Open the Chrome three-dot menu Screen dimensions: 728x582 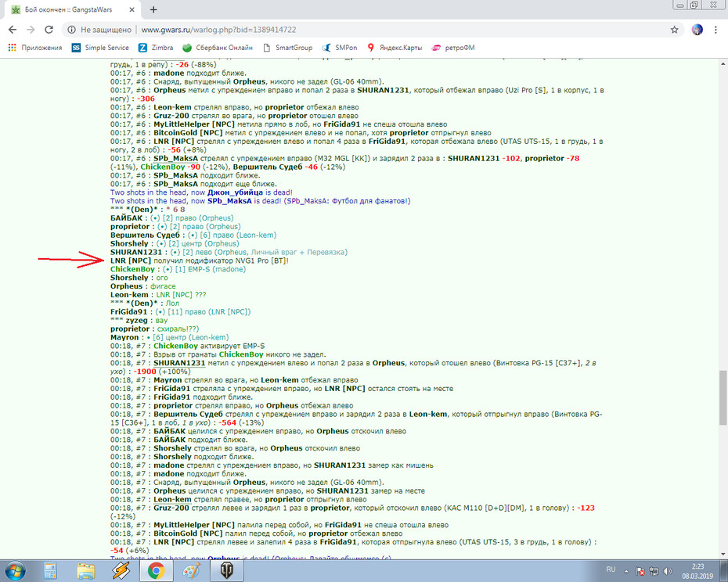coord(715,30)
